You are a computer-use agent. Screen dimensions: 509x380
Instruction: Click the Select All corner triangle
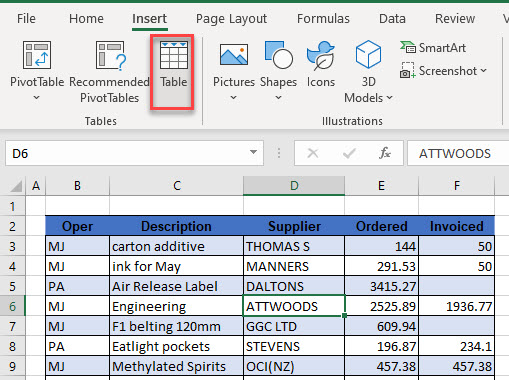tap(16, 186)
